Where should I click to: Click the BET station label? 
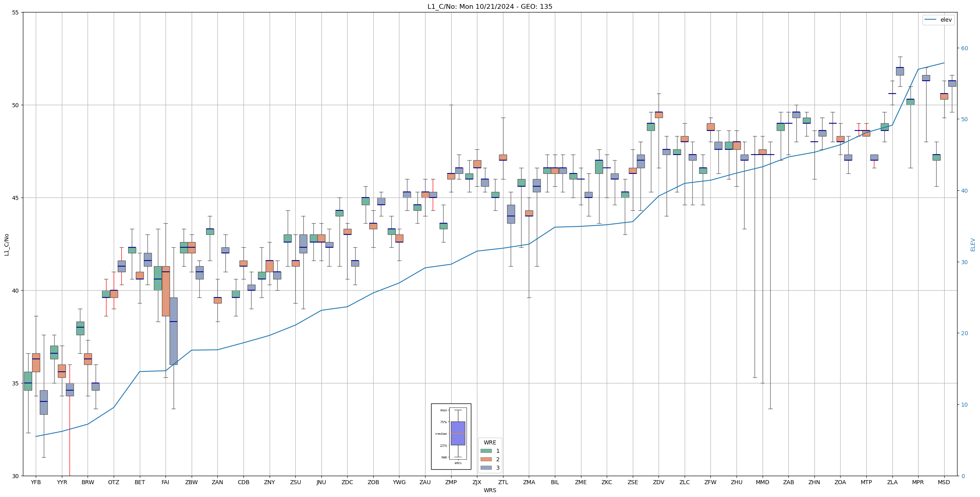click(x=140, y=482)
